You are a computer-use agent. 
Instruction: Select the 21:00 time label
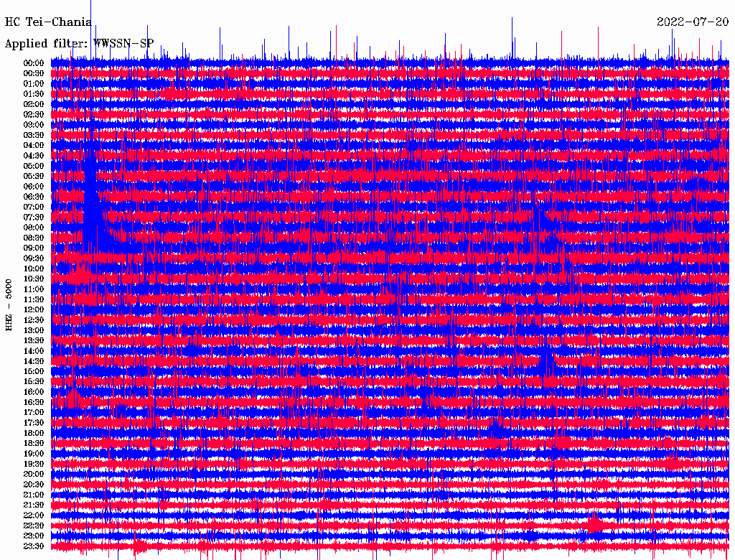[x=33, y=495]
